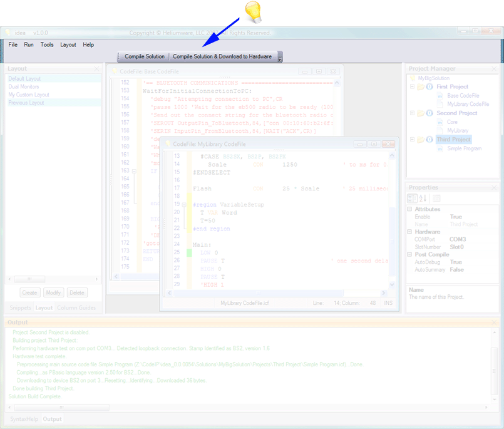Screen dimensions: 504x429
Task: Click the lightbulb tip icon above the toolbar
Action: pyautogui.click(x=254, y=11)
